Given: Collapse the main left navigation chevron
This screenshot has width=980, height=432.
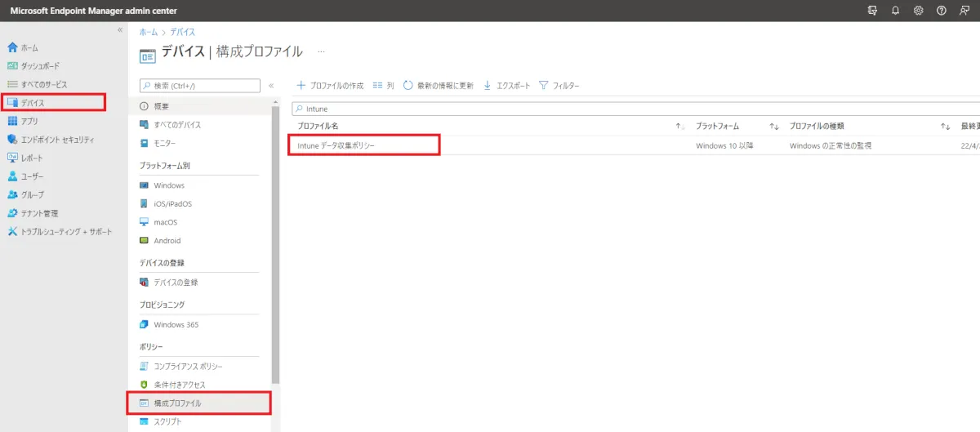Looking at the screenshot, I should tap(120, 29).
